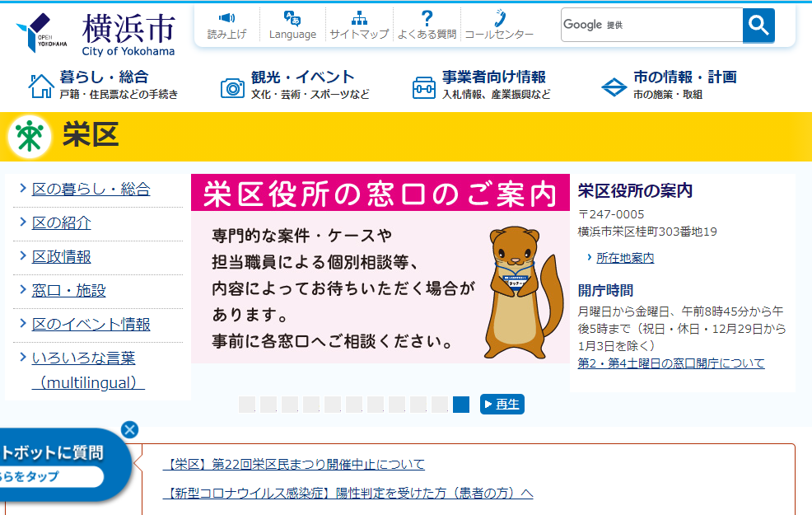The height and width of the screenshot is (515, 812).
Task: Select the first carousel slide indicator
Action: click(x=247, y=404)
